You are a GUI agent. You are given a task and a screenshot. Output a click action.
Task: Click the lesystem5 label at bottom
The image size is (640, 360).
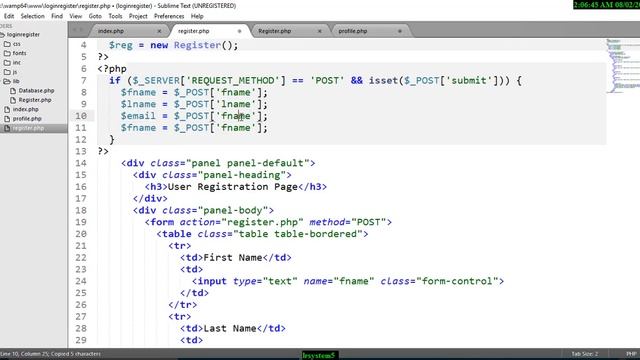tap(319, 355)
